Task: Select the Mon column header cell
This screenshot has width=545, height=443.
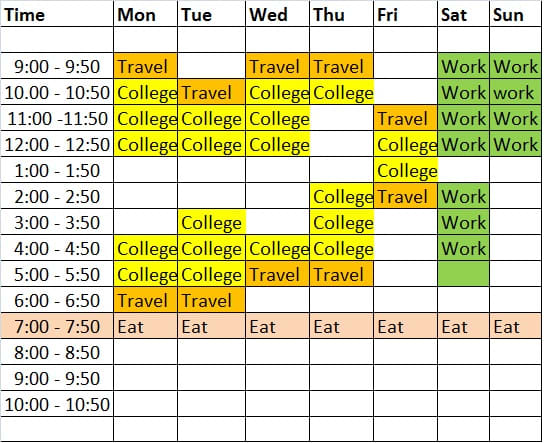Action: pos(145,14)
